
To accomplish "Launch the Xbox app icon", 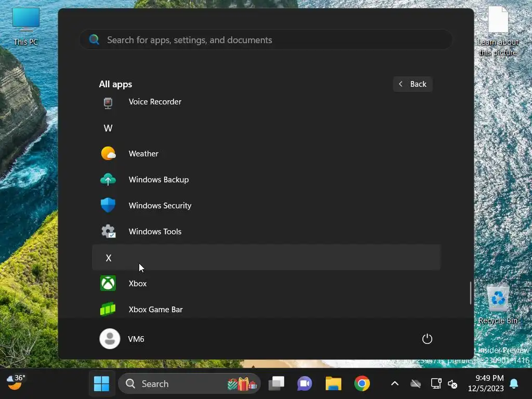I will click(108, 283).
